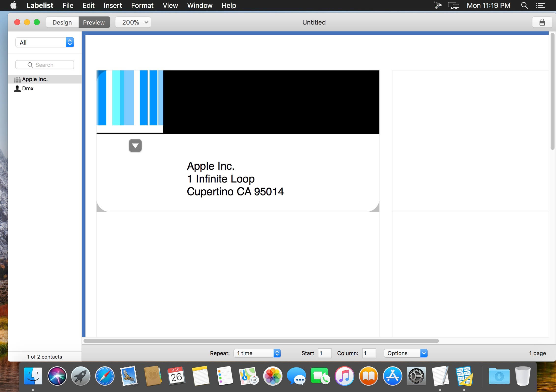Open the File menu
Screen dimensions: 556x392
(x=68, y=5)
